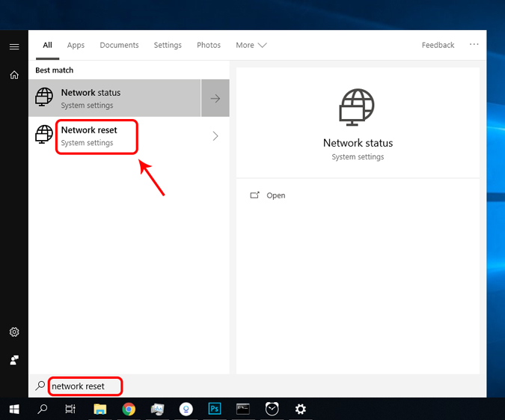Open the round blue-icon app on taskbar
The height and width of the screenshot is (420, 505).
tap(186, 409)
